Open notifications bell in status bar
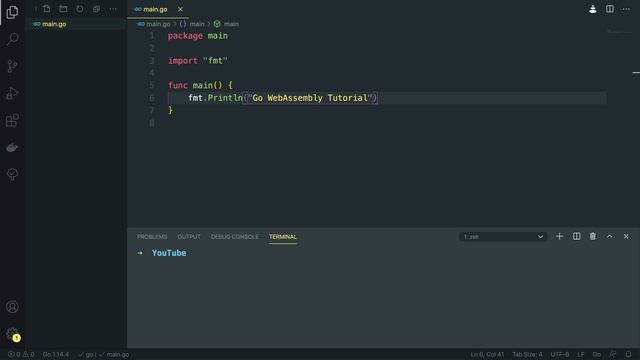The height and width of the screenshot is (360, 640). 629,354
